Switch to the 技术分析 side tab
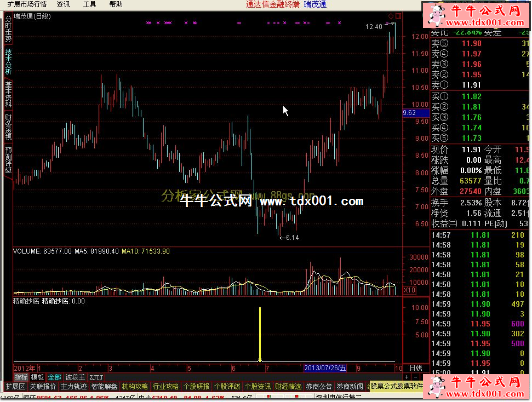The height and width of the screenshot is (402, 532). coord(8,61)
